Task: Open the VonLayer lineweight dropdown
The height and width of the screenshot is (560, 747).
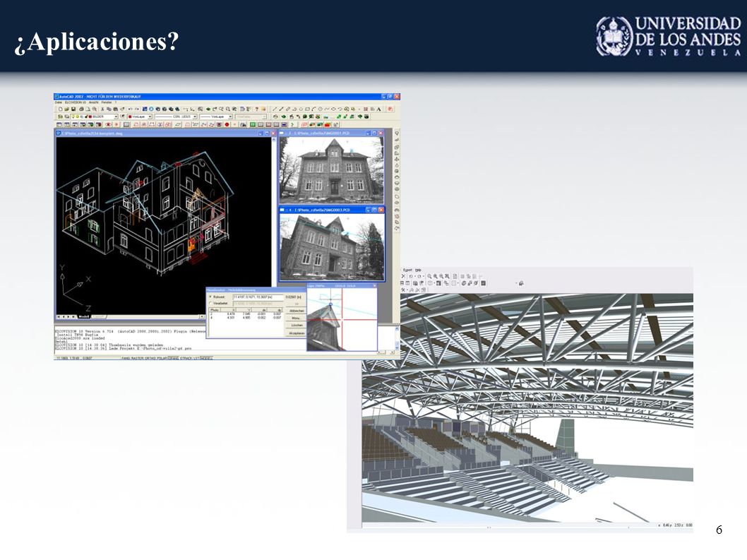Action: [231, 117]
